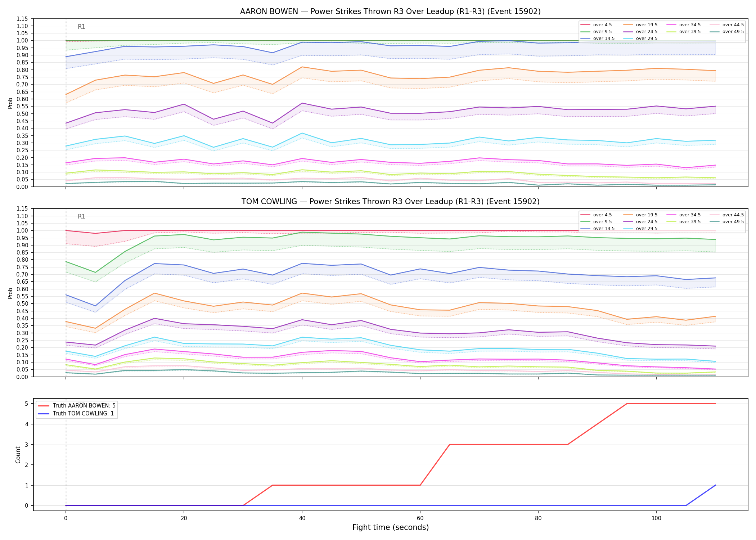The width and height of the screenshot is (756, 540).
Task: Select 'over 44.5' in Aaron Bowen chart legend
Action: coord(727,25)
